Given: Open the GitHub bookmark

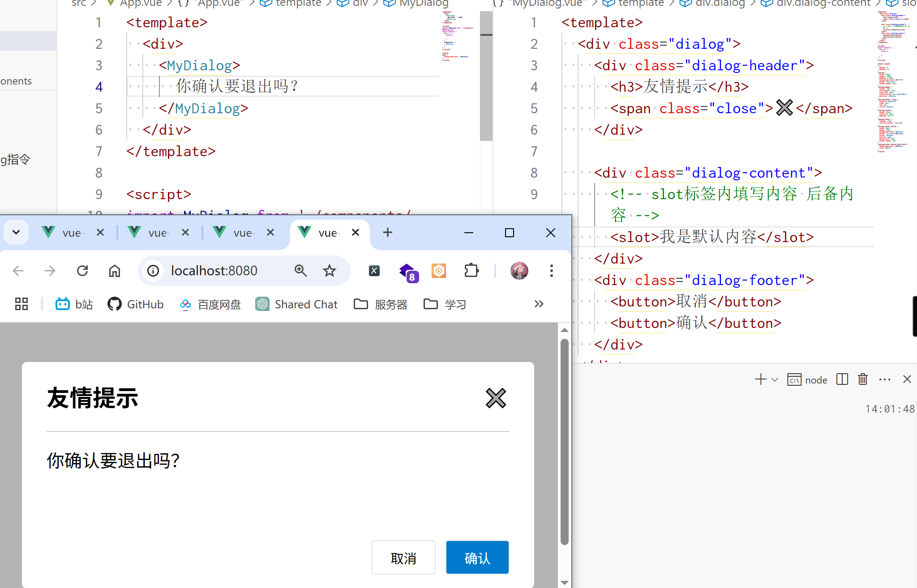Looking at the screenshot, I should pyautogui.click(x=136, y=304).
